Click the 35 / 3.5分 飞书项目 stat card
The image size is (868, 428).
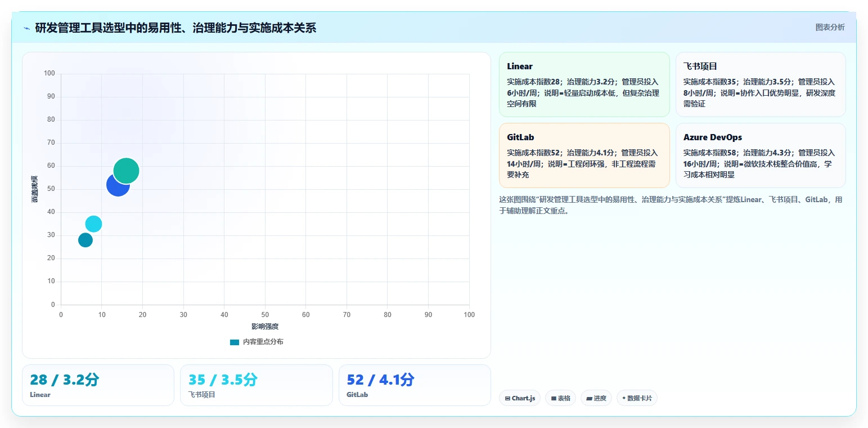pos(257,385)
